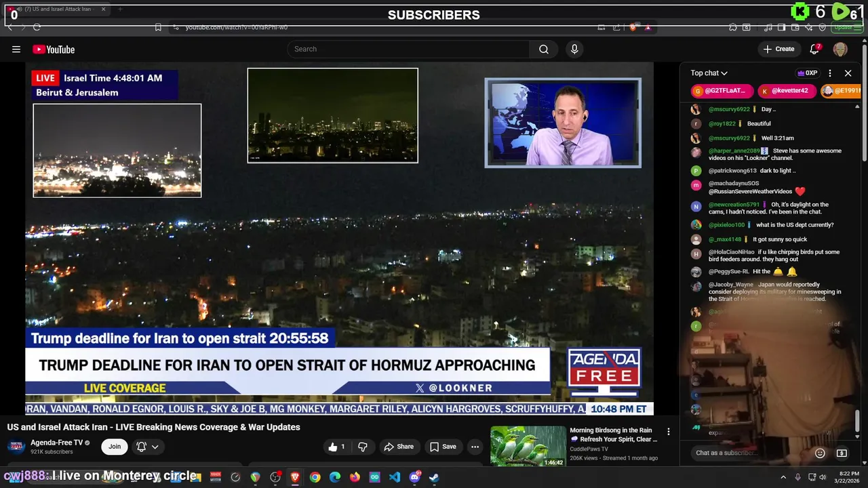This screenshot has height=488, width=868.
Task: Select the @G2TFLaAT pinned chat chip
Action: click(721, 91)
